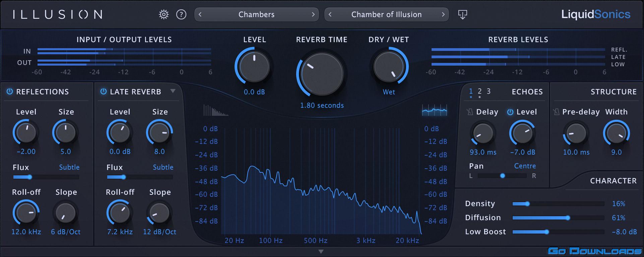Expand the bottom panel disclosure arrow
This screenshot has height=257, width=644.
[x=321, y=252]
